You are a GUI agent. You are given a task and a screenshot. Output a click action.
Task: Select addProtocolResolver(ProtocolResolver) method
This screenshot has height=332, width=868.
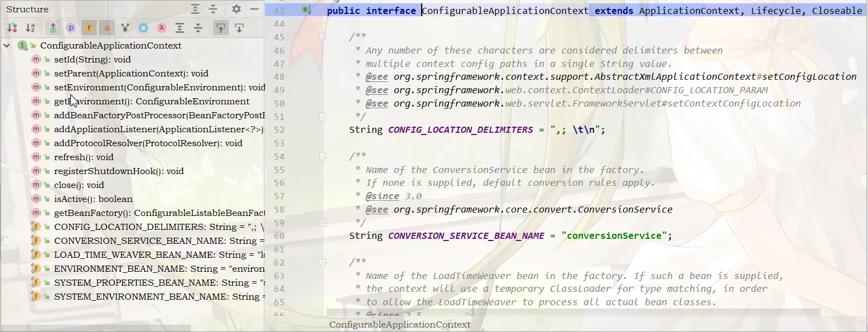click(148, 143)
